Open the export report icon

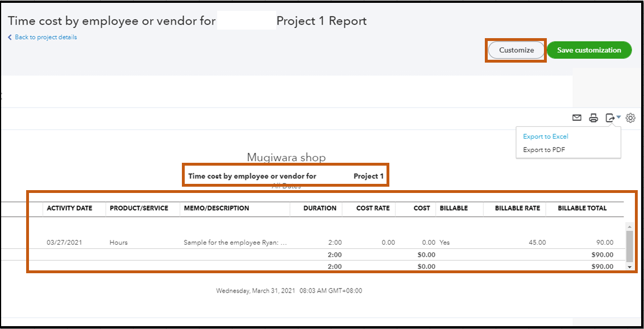click(x=610, y=118)
